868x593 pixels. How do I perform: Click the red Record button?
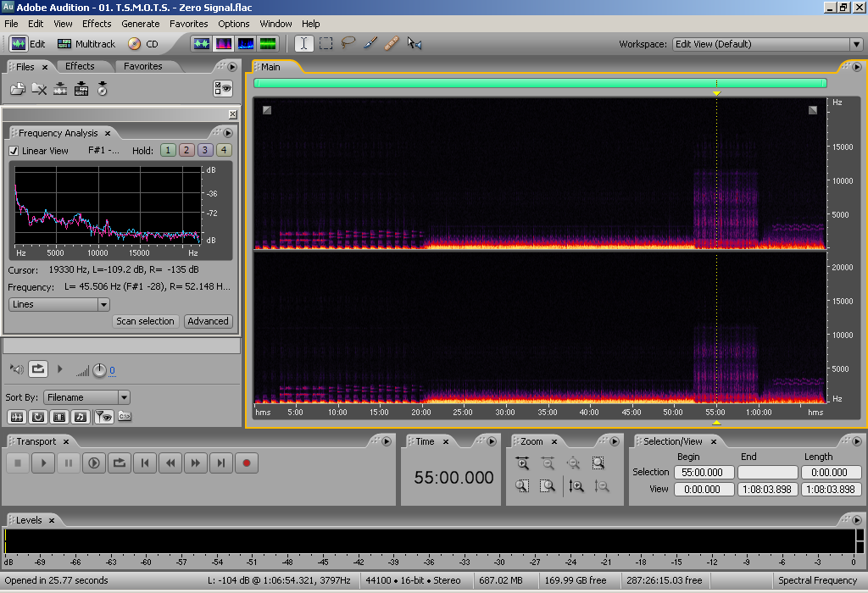coord(247,463)
